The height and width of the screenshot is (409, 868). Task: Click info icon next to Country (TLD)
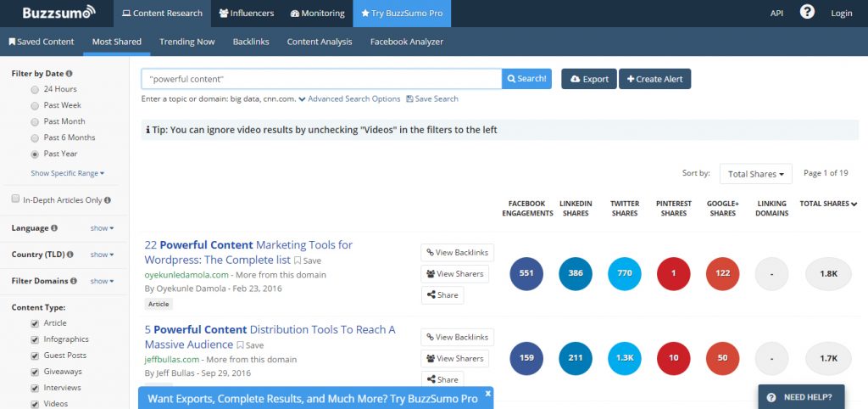click(x=70, y=255)
